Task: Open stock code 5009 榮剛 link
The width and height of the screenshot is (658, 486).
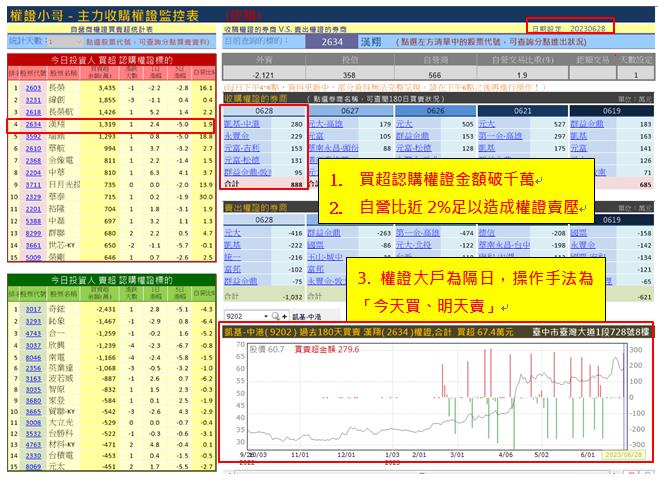Action: click(x=33, y=257)
